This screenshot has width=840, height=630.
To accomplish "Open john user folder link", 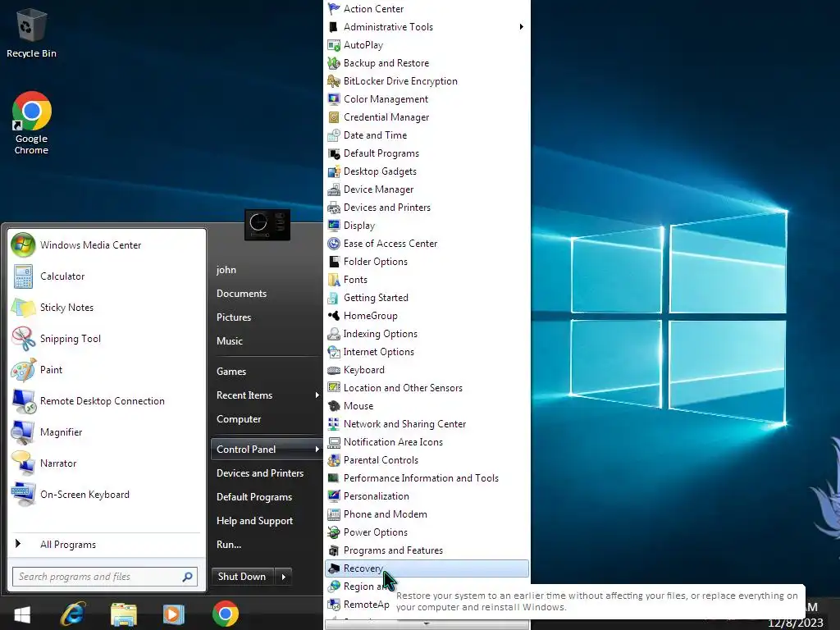I will [x=226, y=270].
